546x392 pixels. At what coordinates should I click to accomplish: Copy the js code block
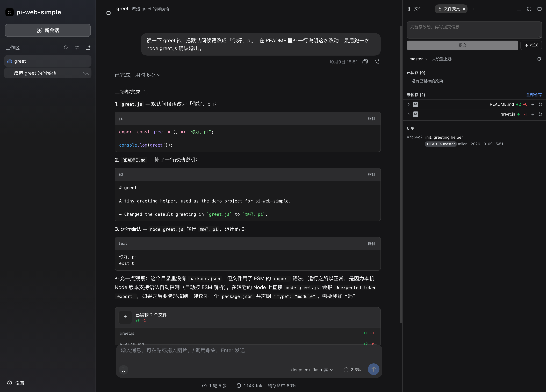[x=371, y=119]
